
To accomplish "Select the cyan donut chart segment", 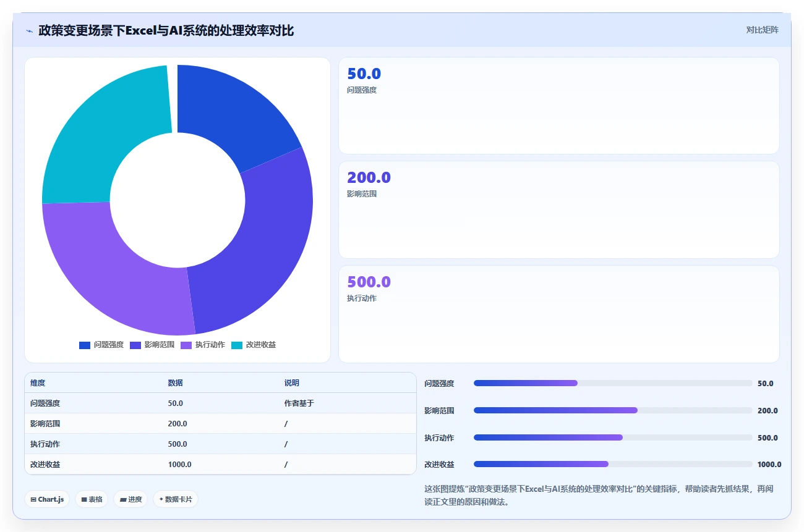I will pos(102,136).
